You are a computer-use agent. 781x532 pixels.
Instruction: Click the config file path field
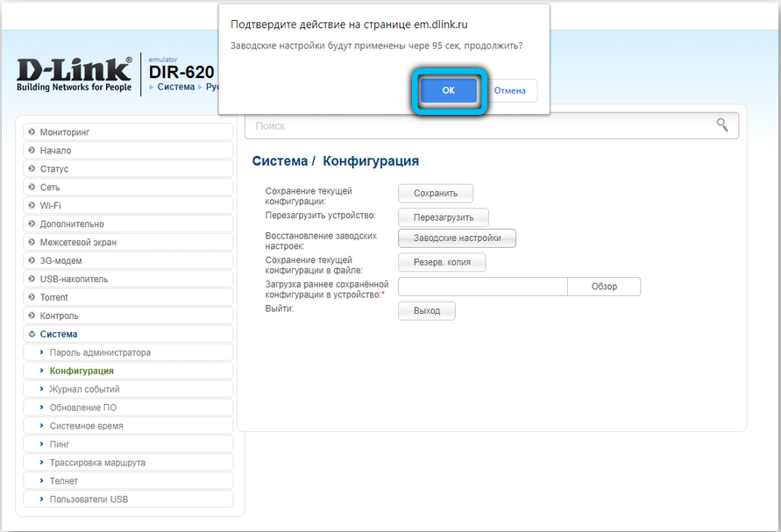pos(483,287)
